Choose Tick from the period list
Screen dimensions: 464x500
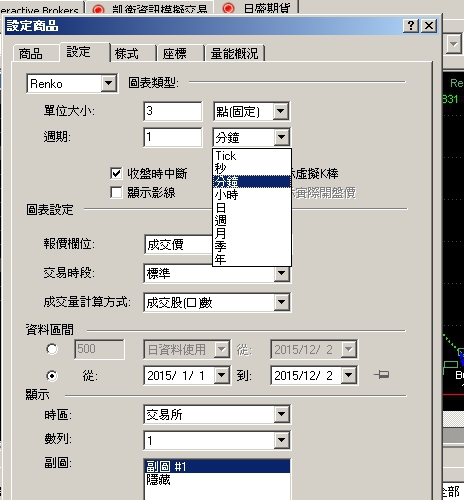[x=252, y=156]
